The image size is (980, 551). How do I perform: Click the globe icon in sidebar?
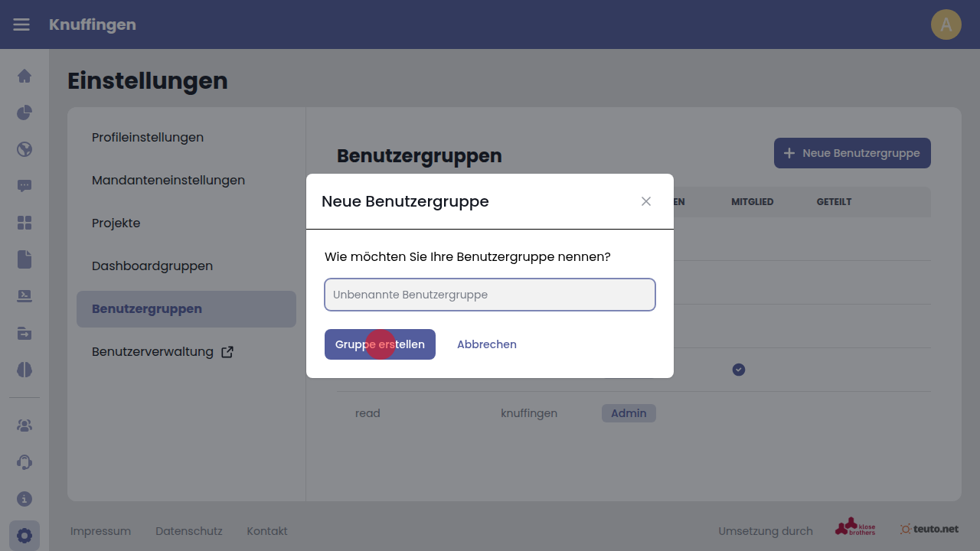pos(24,149)
